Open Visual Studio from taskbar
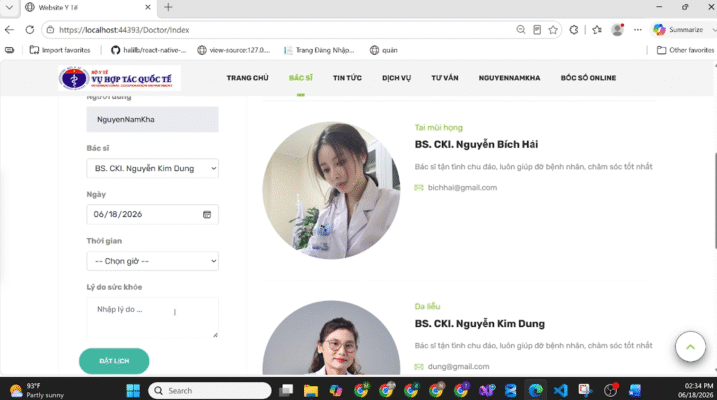The width and height of the screenshot is (717, 400). tap(487, 390)
